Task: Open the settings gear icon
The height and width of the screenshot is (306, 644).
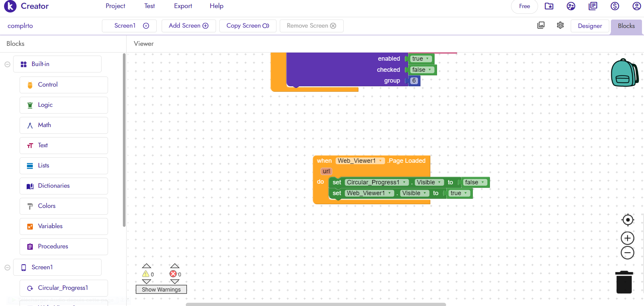Action: pos(560,26)
